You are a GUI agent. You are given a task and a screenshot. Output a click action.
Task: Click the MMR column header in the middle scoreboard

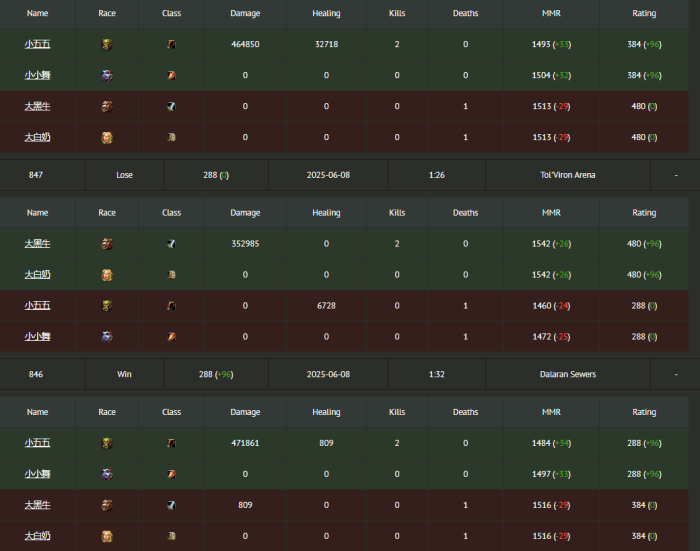pyautogui.click(x=551, y=213)
